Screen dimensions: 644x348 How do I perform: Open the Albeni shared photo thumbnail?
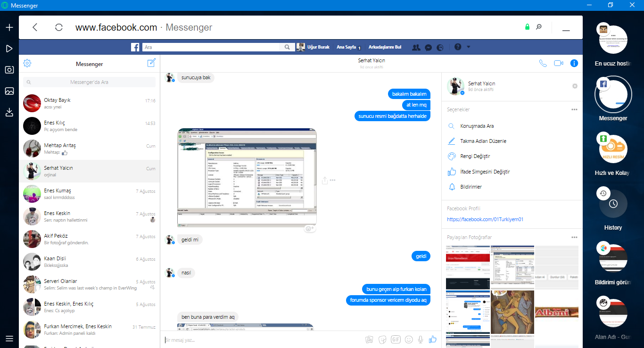[x=557, y=312]
